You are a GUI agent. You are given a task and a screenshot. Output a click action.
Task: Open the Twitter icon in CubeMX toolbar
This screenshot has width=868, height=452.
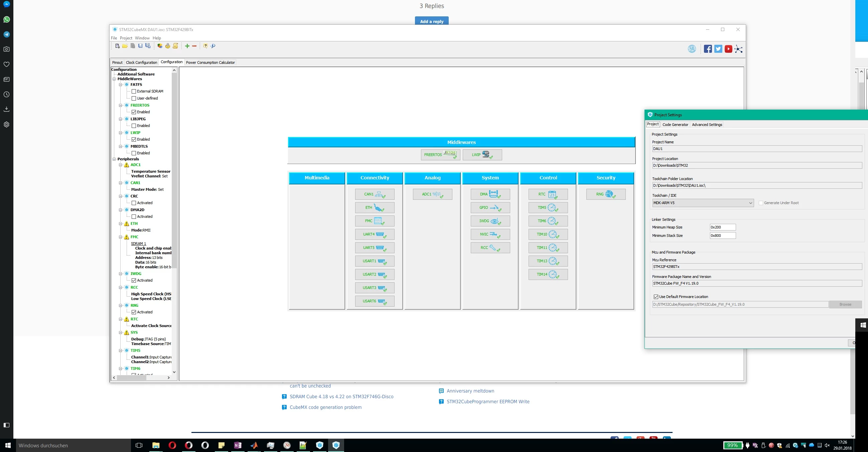click(x=718, y=49)
